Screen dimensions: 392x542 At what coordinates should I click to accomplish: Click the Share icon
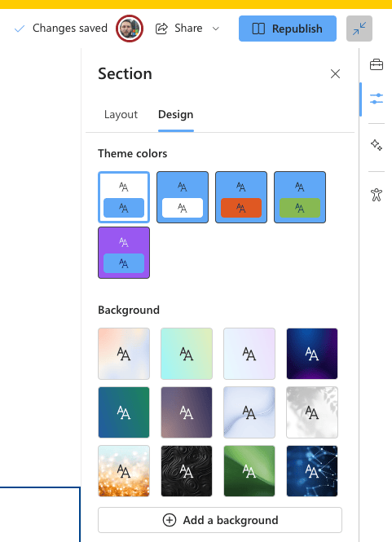tap(161, 29)
